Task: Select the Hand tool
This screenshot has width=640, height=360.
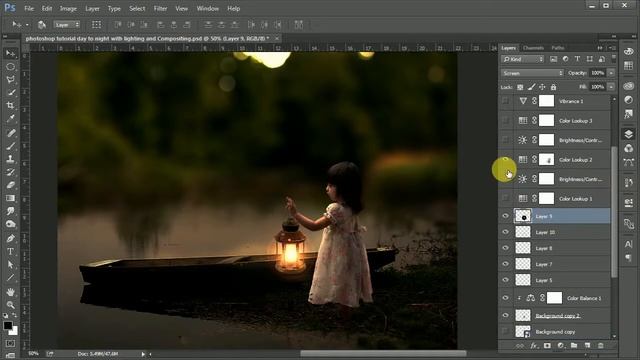Action: click(11, 292)
